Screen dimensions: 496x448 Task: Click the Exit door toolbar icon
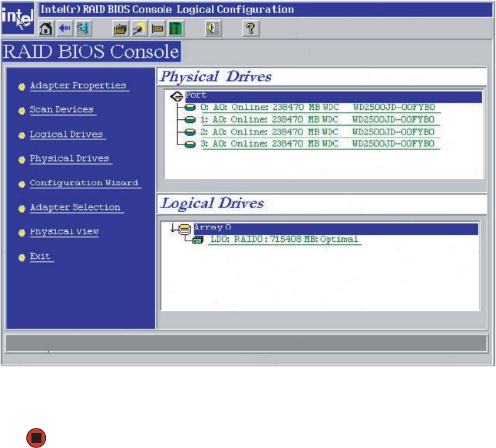tap(84, 29)
